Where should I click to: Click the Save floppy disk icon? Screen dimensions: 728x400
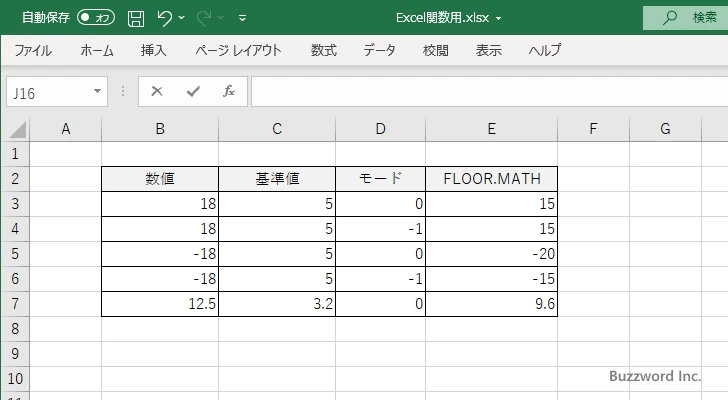tap(136, 17)
